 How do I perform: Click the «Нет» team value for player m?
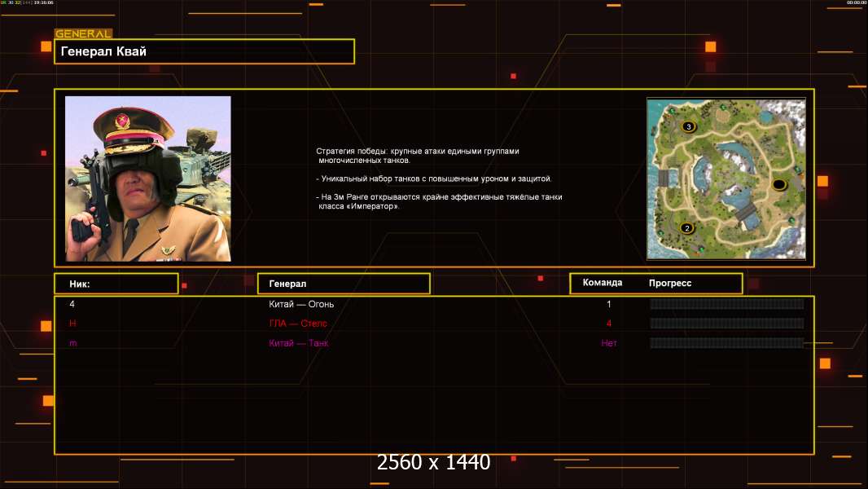(x=609, y=343)
